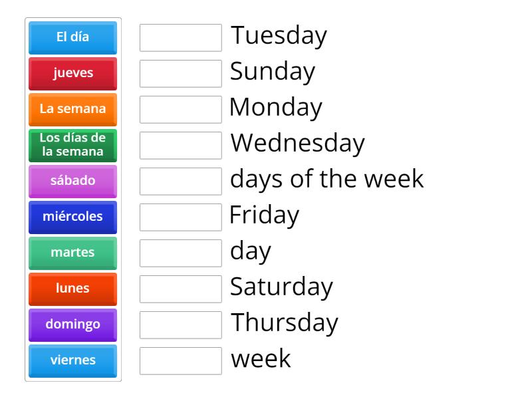Select the answer box next to Friday

[181, 217]
